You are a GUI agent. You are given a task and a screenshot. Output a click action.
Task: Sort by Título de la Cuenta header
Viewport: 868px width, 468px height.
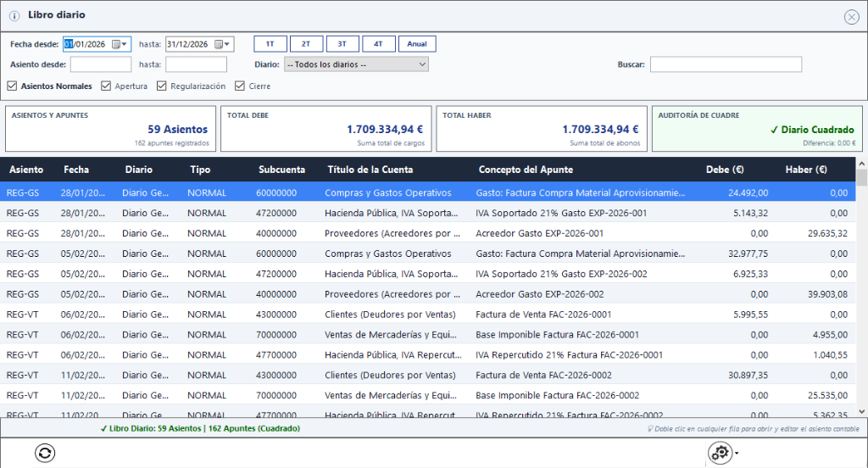370,170
